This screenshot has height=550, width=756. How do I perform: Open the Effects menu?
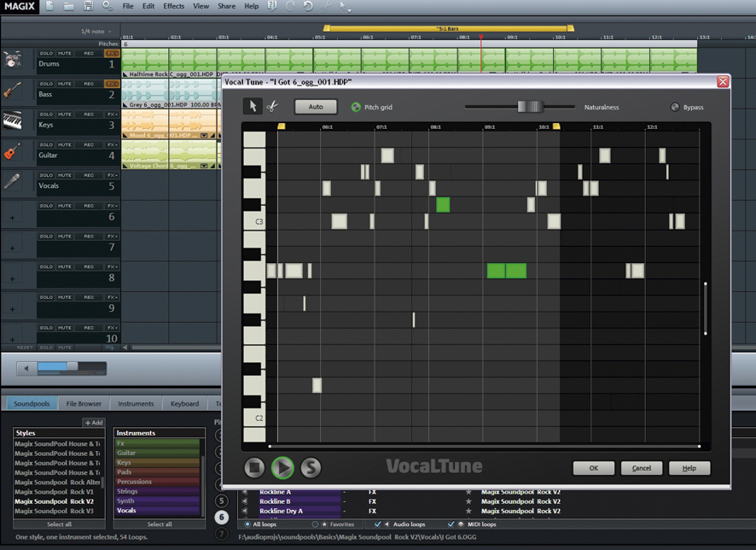pos(173,6)
